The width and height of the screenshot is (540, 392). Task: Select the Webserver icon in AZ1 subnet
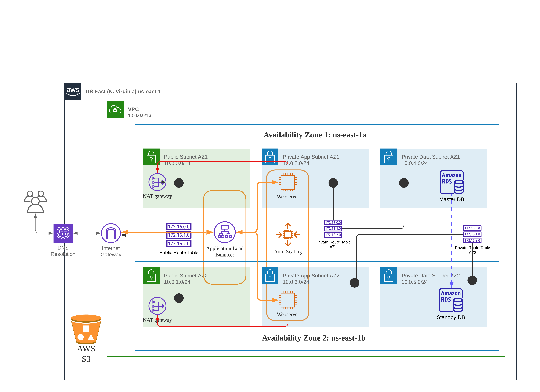click(x=288, y=183)
